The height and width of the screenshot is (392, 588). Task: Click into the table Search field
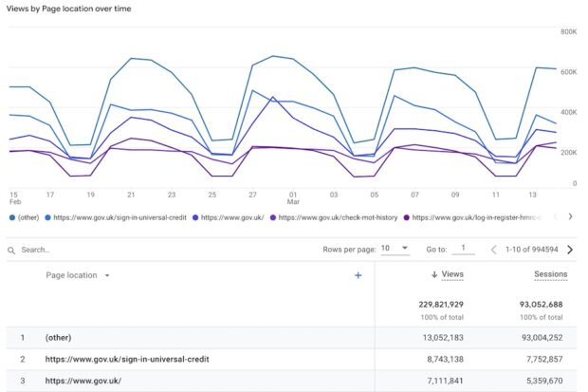95,250
